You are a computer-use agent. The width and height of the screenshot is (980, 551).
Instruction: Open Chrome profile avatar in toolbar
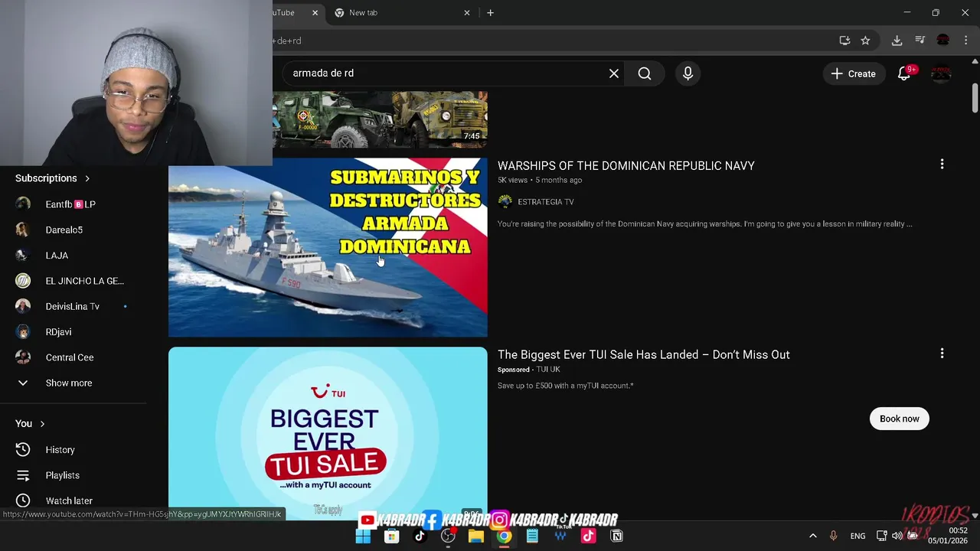point(943,41)
